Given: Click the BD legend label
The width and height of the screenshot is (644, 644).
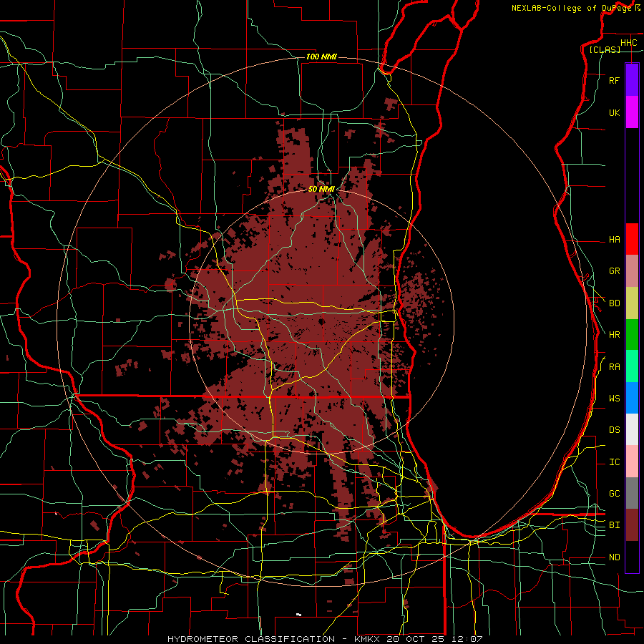Looking at the screenshot, I should pyautogui.click(x=614, y=303).
